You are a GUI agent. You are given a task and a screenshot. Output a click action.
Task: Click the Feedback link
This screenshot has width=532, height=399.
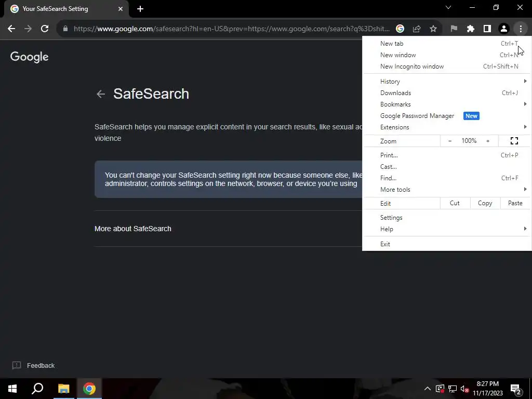(x=33, y=365)
